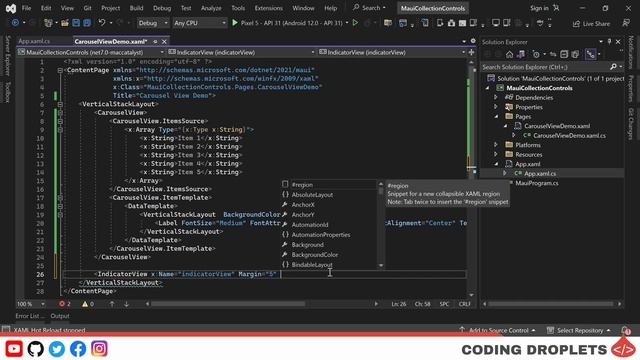This screenshot has width=640, height=360.
Task: Click the Solution Explorer Home icon
Action: click(509, 54)
